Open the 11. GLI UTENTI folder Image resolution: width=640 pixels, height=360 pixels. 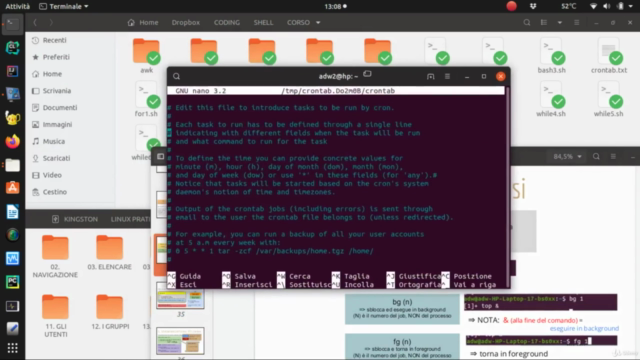(x=56, y=316)
